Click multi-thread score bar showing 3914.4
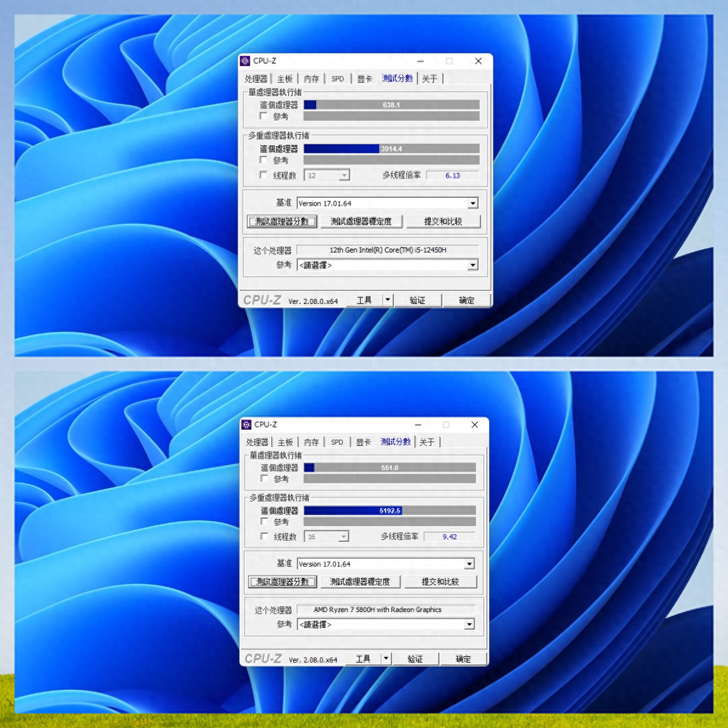728x728 pixels. pyautogui.click(x=391, y=149)
